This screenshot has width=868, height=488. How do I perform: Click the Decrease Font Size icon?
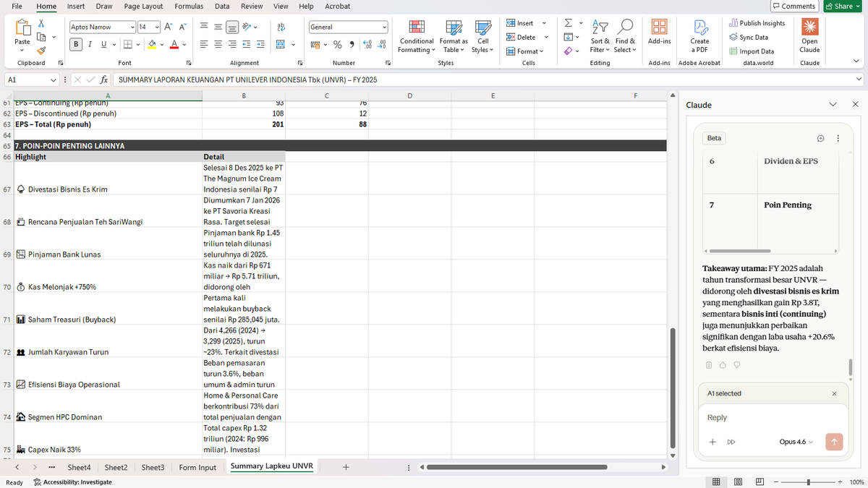click(x=182, y=27)
